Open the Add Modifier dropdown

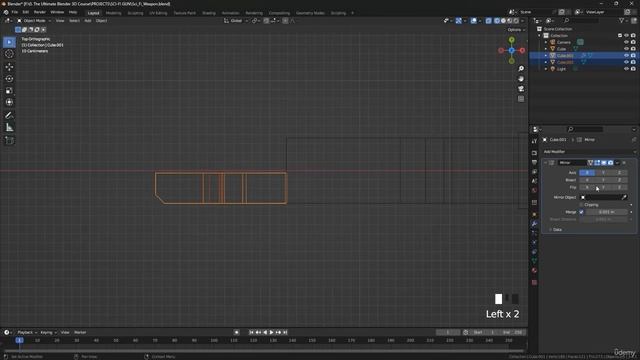[589, 151]
